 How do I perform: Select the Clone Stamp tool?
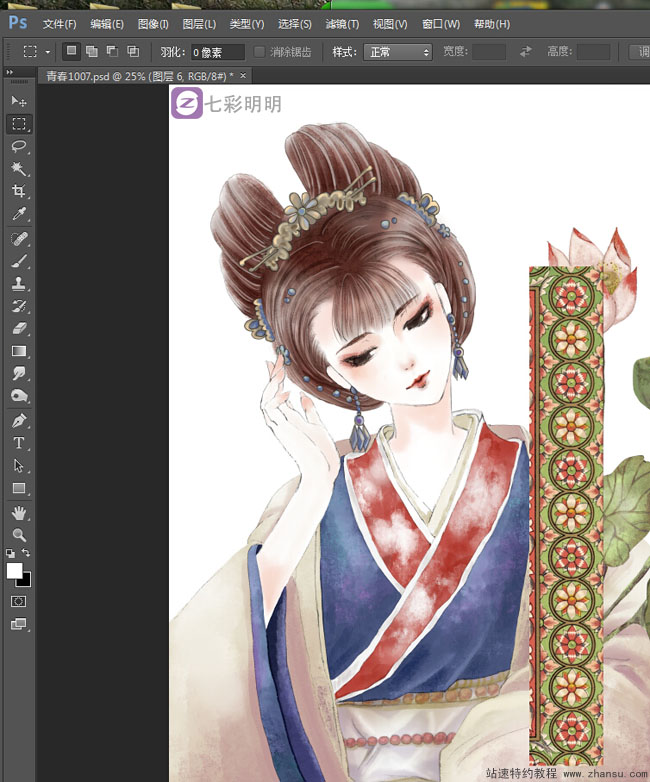click(19, 284)
